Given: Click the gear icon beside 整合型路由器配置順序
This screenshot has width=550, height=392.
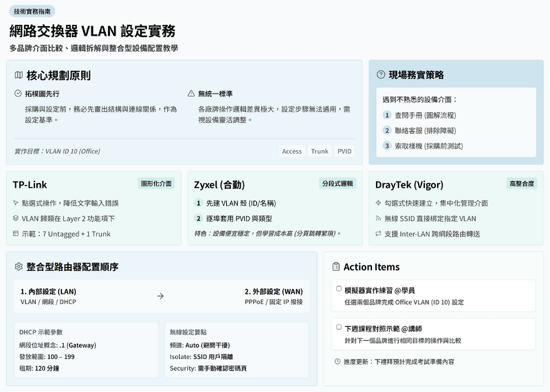Looking at the screenshot, I should tap(19, 266).
